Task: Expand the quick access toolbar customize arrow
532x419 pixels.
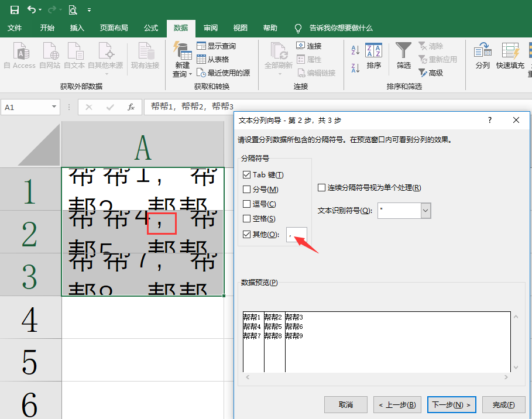Action: pos(89,10)
